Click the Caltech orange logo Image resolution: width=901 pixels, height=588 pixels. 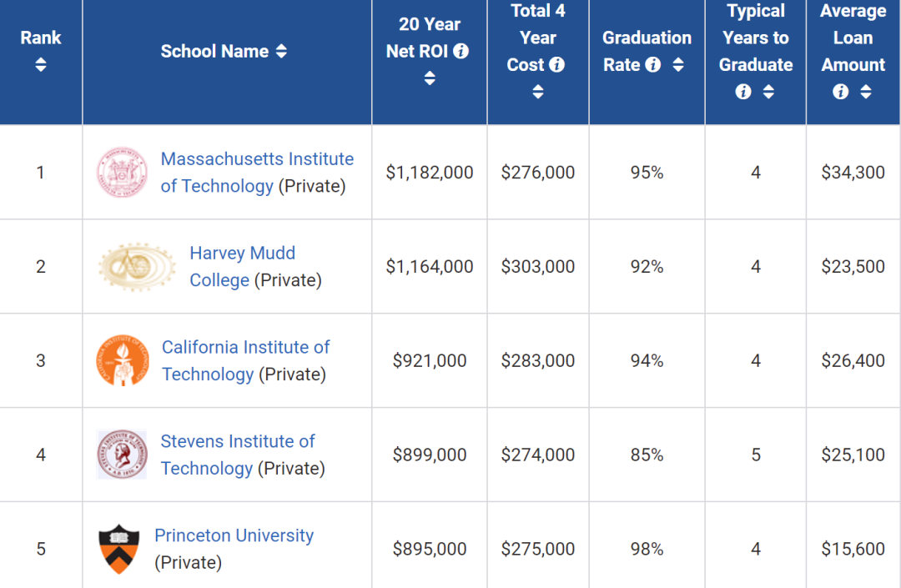tap(122, 361)
